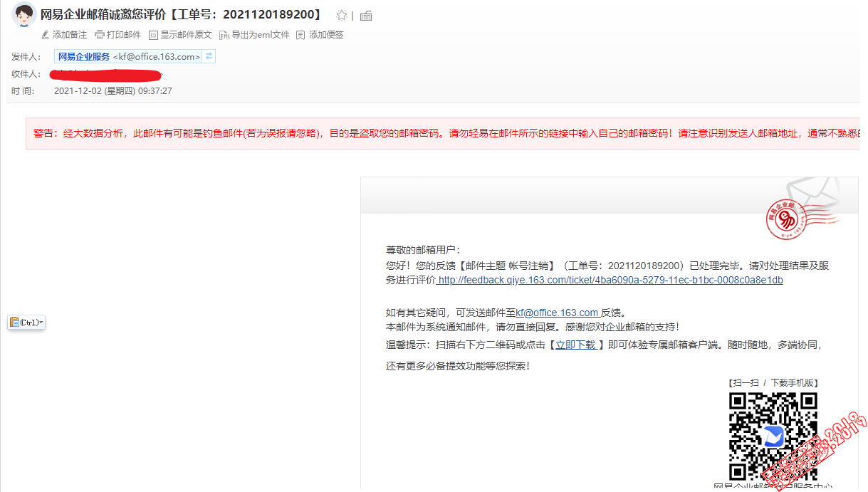The width and height of the screenshot is (868, 492).
Task: Click the 立即下载 download link
Action: point(576,345)
